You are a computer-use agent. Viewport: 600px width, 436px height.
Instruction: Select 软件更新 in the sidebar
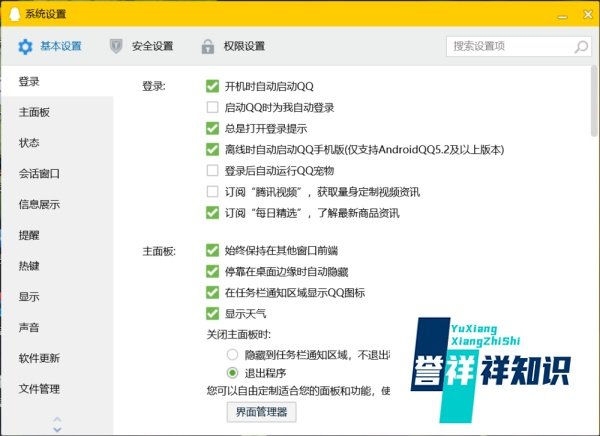(x=57, y=358)
